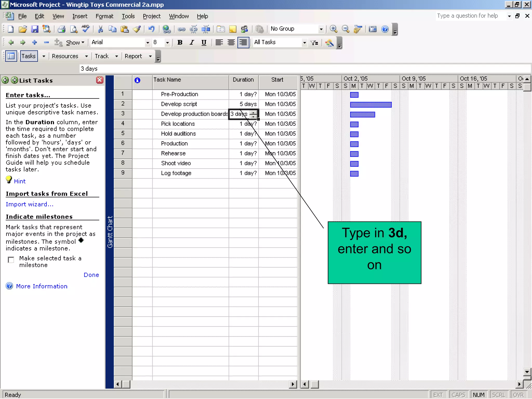Image resolution: width=532 pixels, height=399 pixels.
Task: Click the Zoom In magnifier icon
Action: tap(334, 29)
